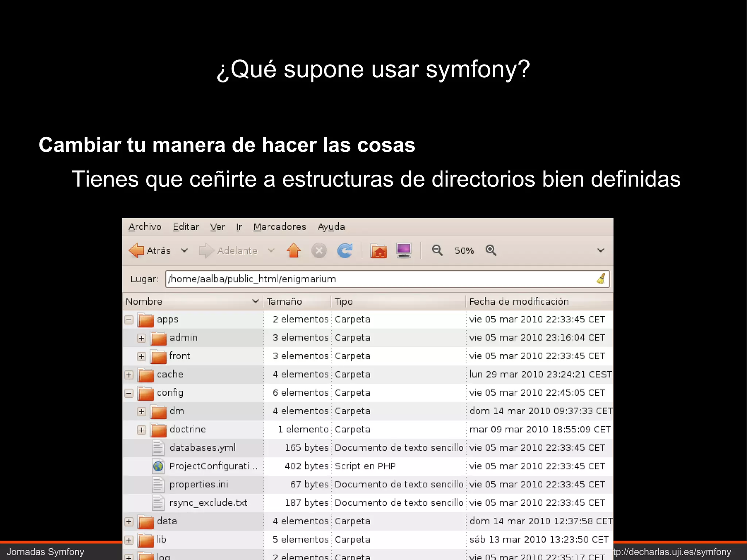Viewport: 747px width, 560px height.
Task: Select the properties.ini file icon
Action: click(x=158, y=484)
